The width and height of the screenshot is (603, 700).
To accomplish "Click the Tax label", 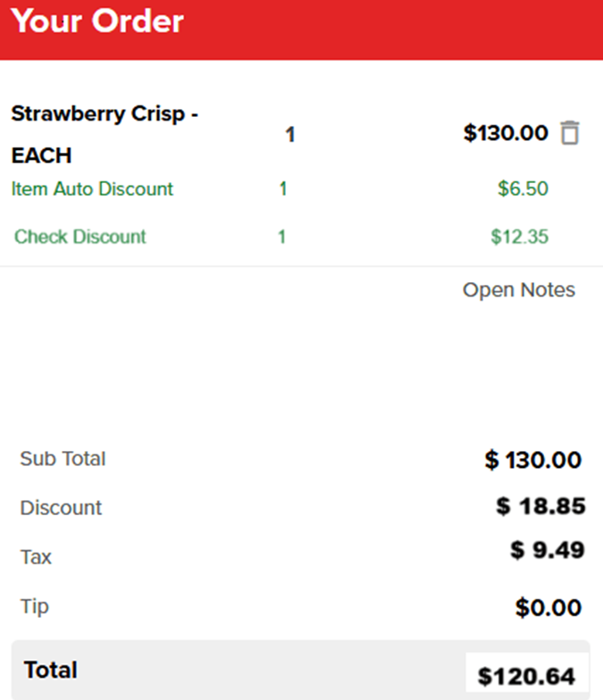I will (36, 557).
